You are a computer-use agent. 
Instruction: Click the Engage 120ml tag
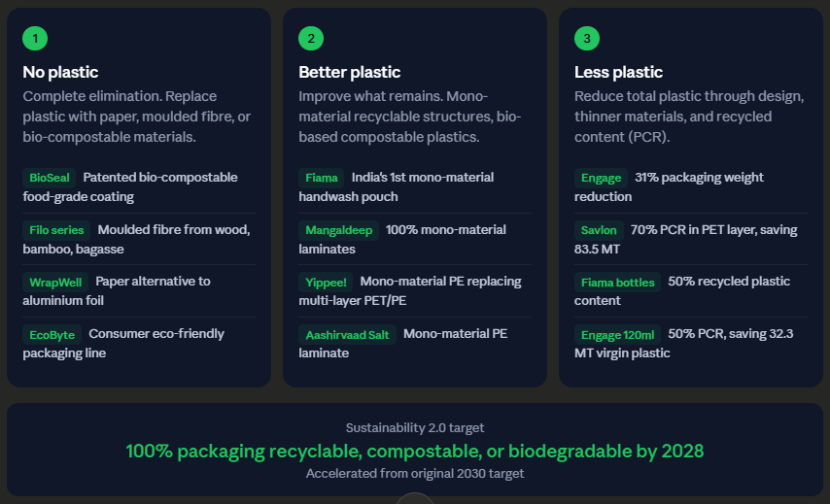[617, 334]
